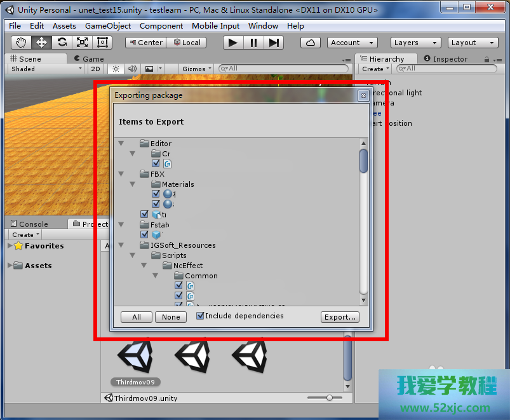This screenshot has width=510, height=420.
Task: Select the Rect transform tool
Action: pyautogui.click(x=102, y=43)
